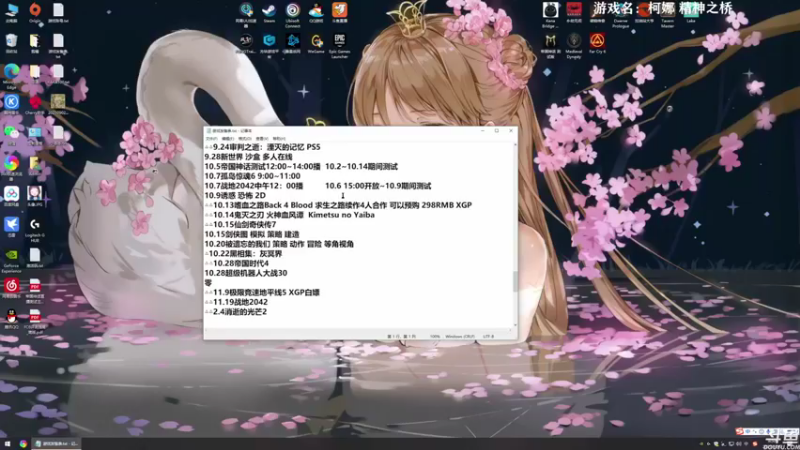The height and width of the screenshot is (450, 800).
Task: Click the Notepad taskbar button
Action: (x=56, y=444)
